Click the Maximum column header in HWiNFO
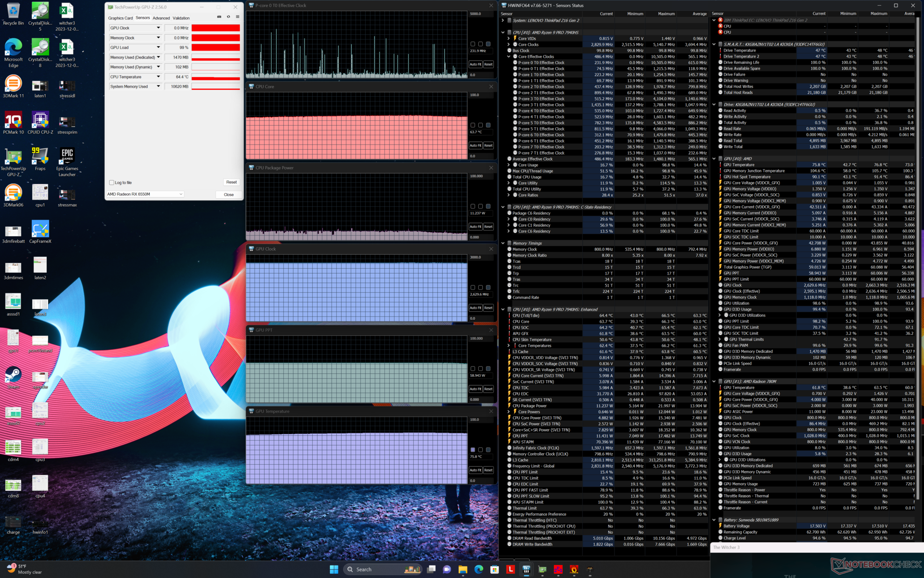 click(666, 14)
